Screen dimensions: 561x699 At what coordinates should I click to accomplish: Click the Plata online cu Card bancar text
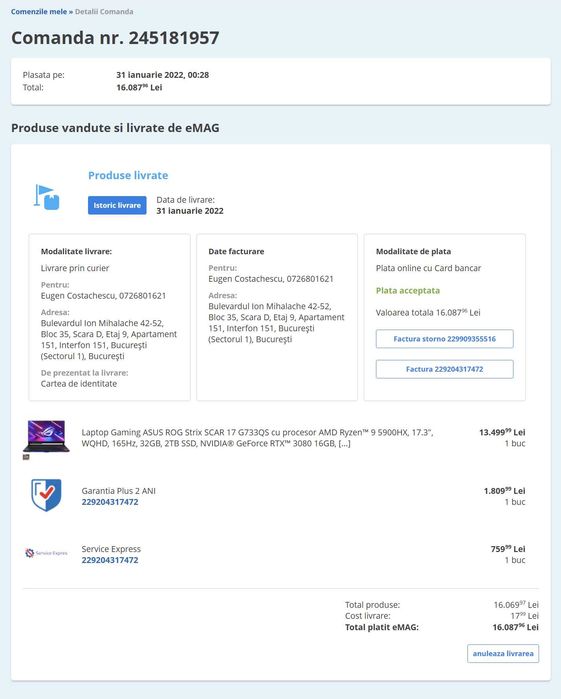coord(428,268)
